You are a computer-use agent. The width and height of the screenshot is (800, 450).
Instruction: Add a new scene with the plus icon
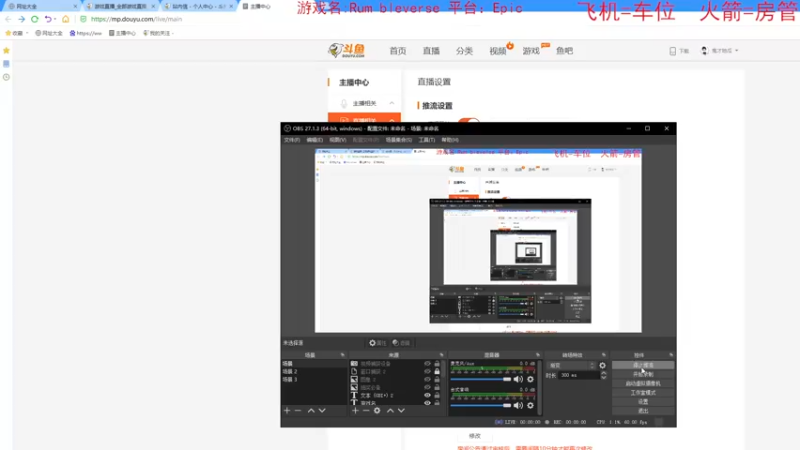point(287,410)
